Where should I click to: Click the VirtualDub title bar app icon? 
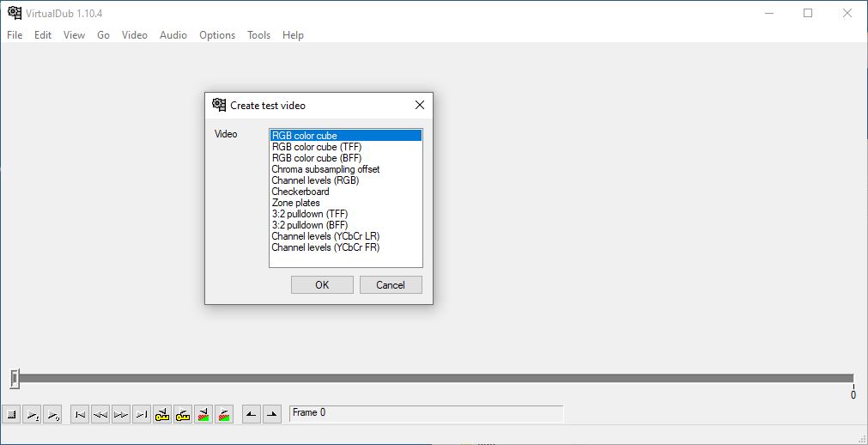click(15, 13)
